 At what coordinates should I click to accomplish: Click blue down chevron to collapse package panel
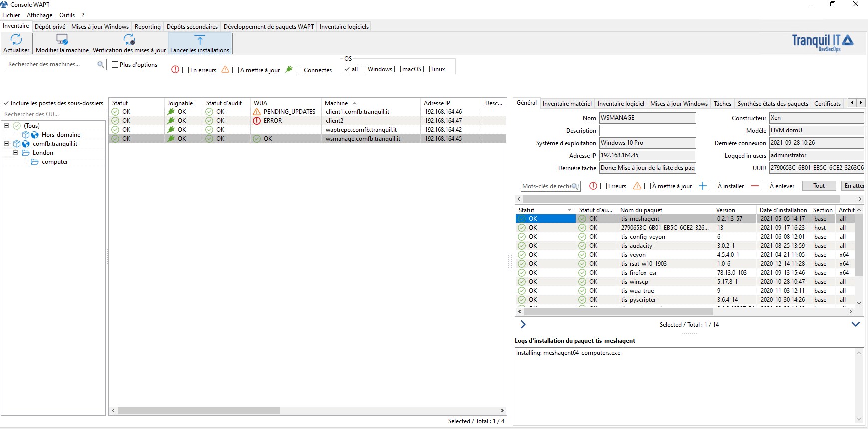click(855, 324)
